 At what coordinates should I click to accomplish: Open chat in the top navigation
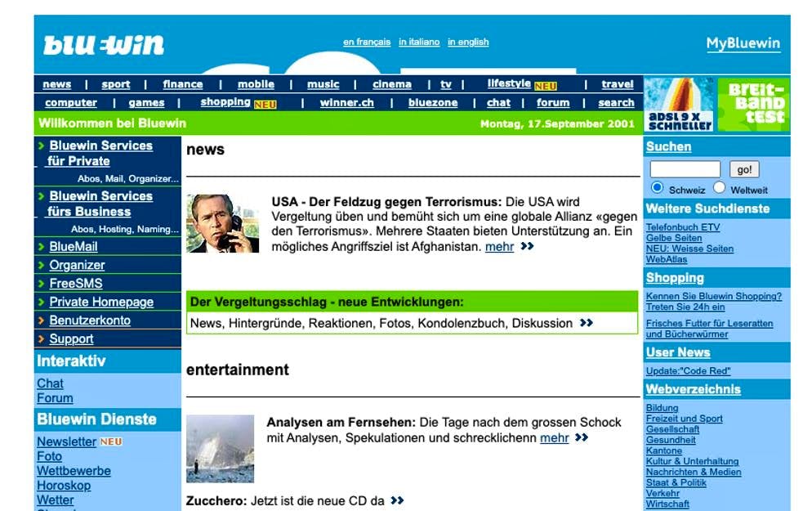tap(498, 103)
